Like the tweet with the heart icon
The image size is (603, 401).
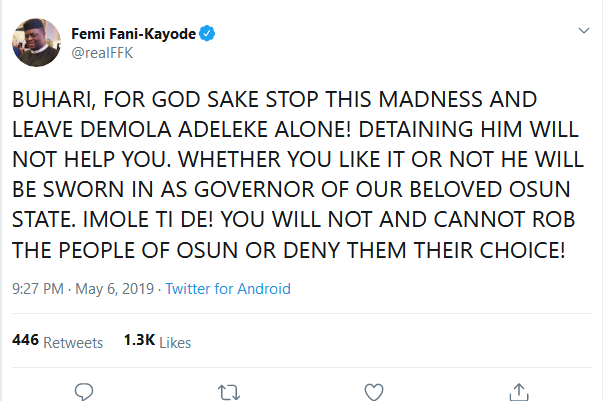click(x=374, y=389)
